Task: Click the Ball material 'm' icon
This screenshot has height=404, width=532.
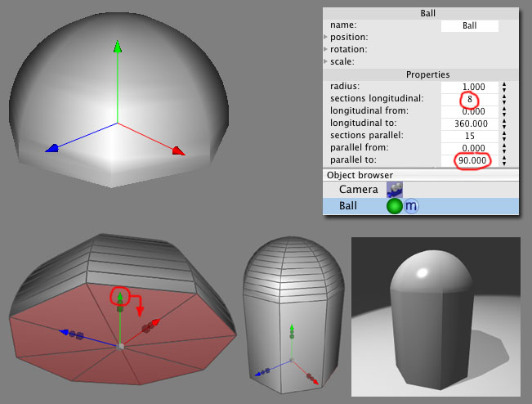Action: tap(411, 206)
